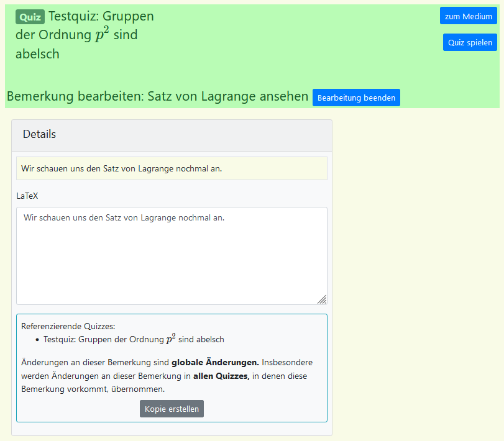
Task: Click the p² formula in the page title
Action: [102, 34]
